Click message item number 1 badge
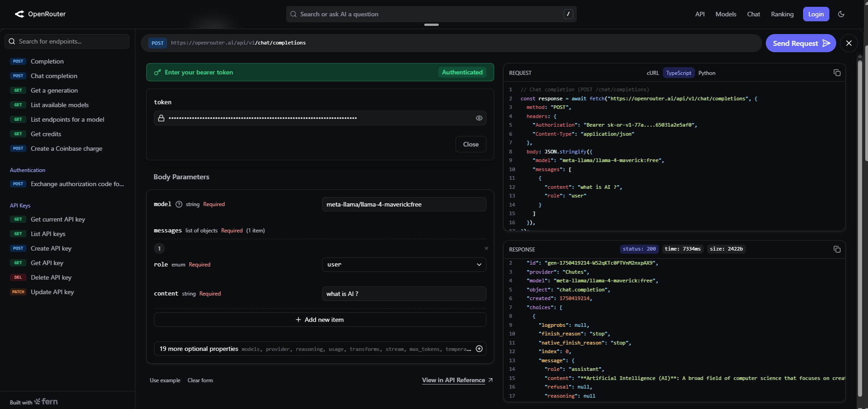The height and width of the screenshot is (409, 868). point(159,248)
